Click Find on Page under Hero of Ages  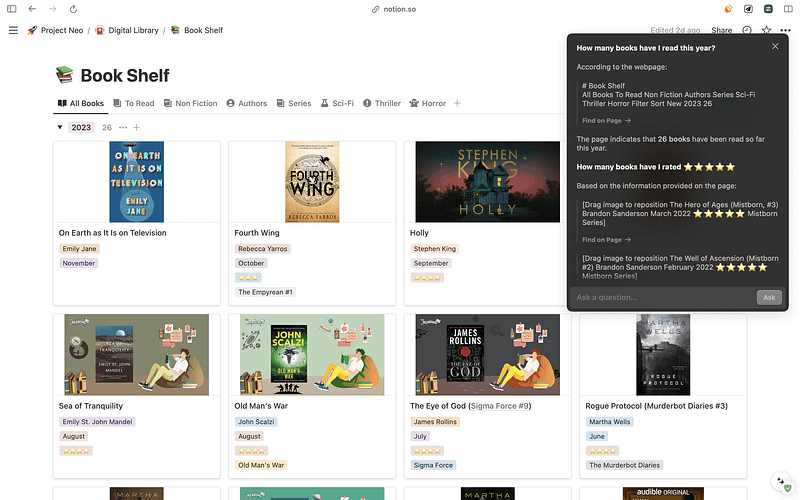click(x=606, y=239)
